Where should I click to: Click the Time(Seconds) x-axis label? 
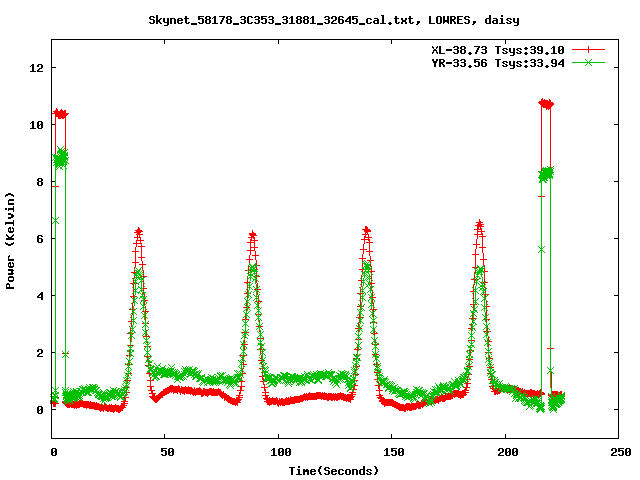[x=334, y=471]
